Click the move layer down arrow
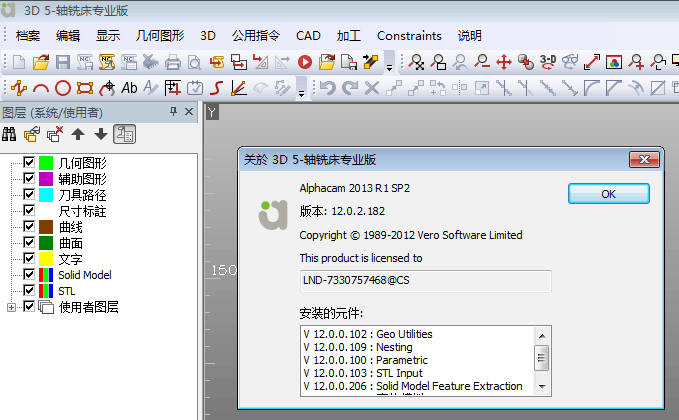Screen dimensions: 679x420 pyautogui.click(x=101, y=134)
